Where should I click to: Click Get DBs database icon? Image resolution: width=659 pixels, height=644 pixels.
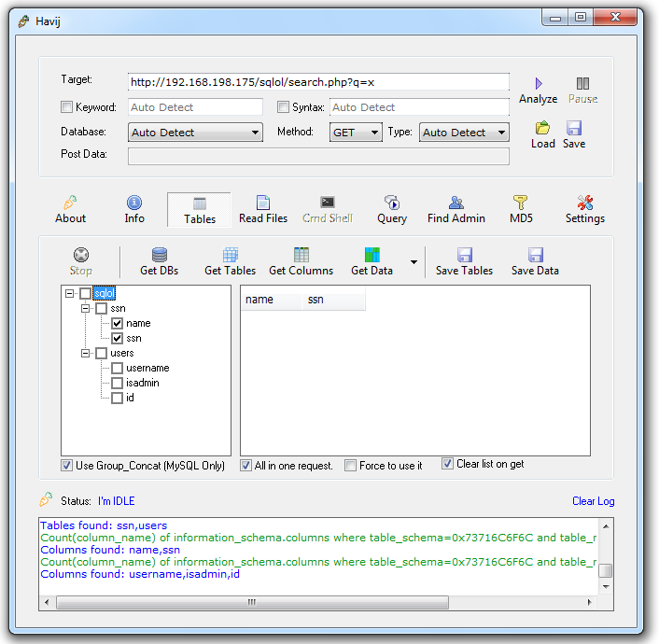pos(160,255)
